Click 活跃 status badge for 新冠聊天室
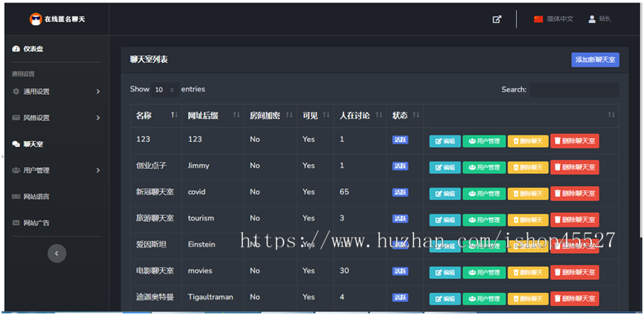Screen dimensions: 644x315 click(x=400, y=193)
